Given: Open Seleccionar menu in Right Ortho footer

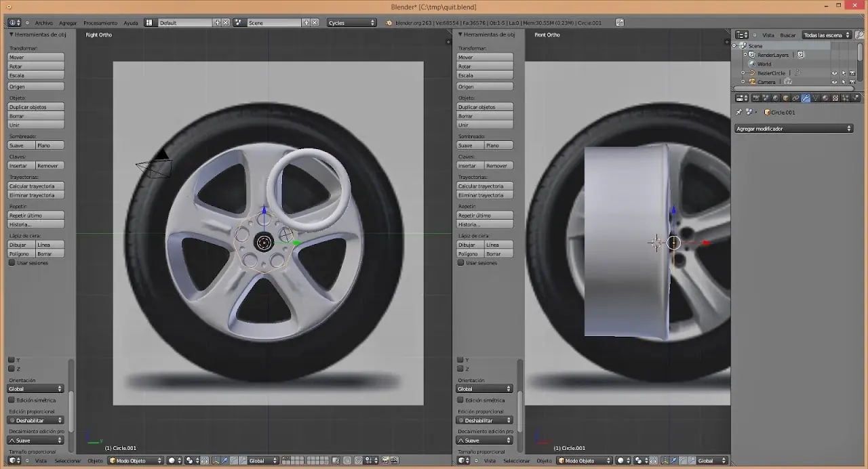Looking at the screenshot, I should [x=68, y=461].
